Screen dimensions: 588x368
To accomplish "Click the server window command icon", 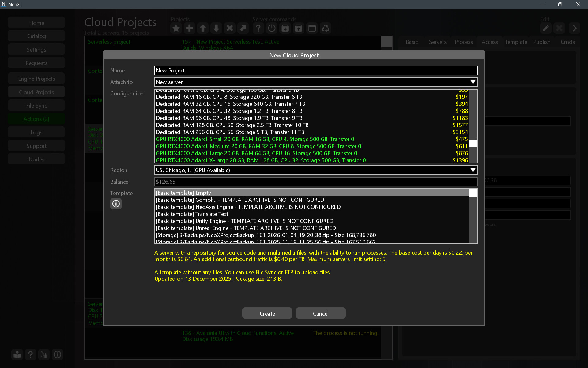I will click(312, 28).
